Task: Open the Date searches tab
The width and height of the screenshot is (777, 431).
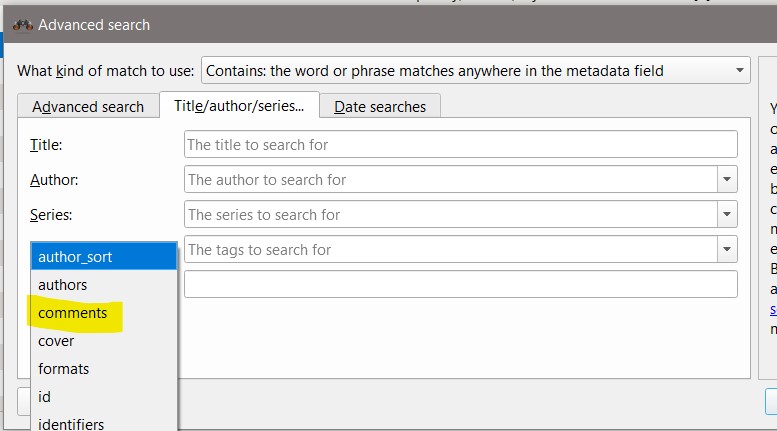Action: click(x=380, y=106)
